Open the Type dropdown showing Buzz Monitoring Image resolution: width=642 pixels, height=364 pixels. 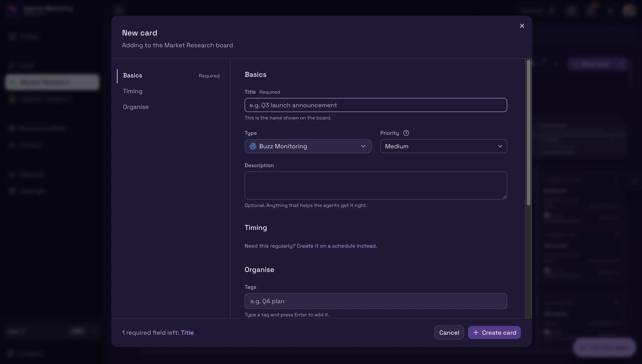coord(308,146)
